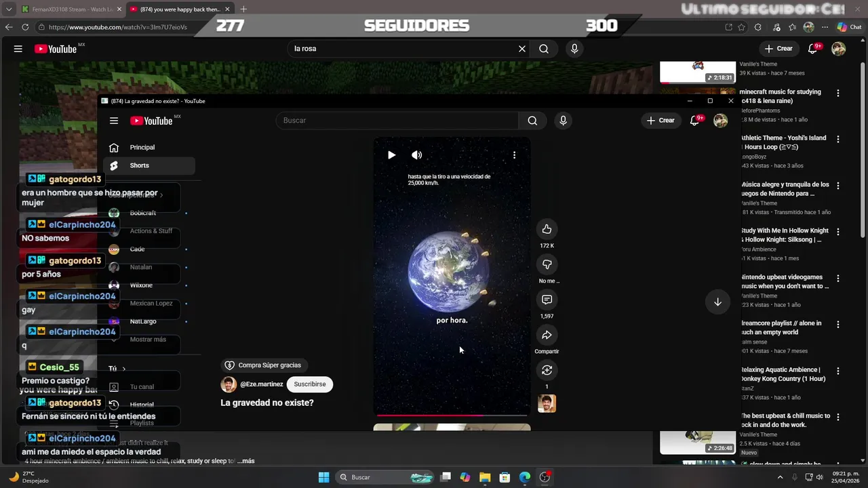Screen dimensions: 868x488
Task: Open Cade subscription channel
Action: coord(149,249)
